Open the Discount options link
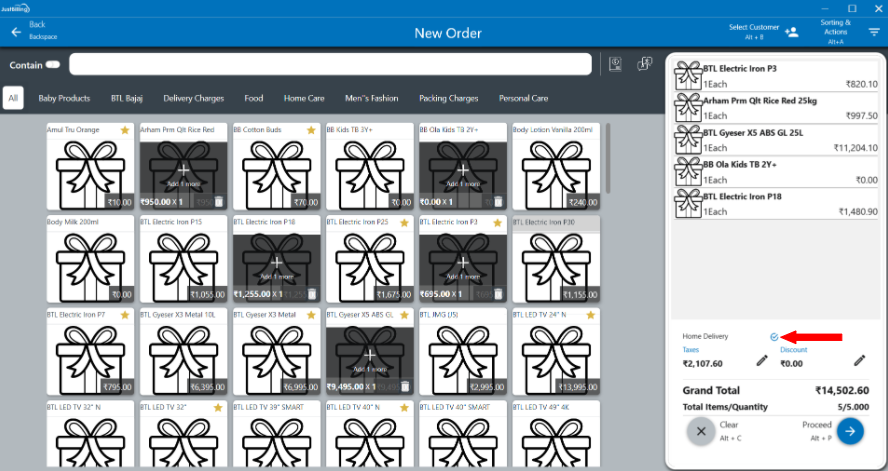 tap(793, 350)
